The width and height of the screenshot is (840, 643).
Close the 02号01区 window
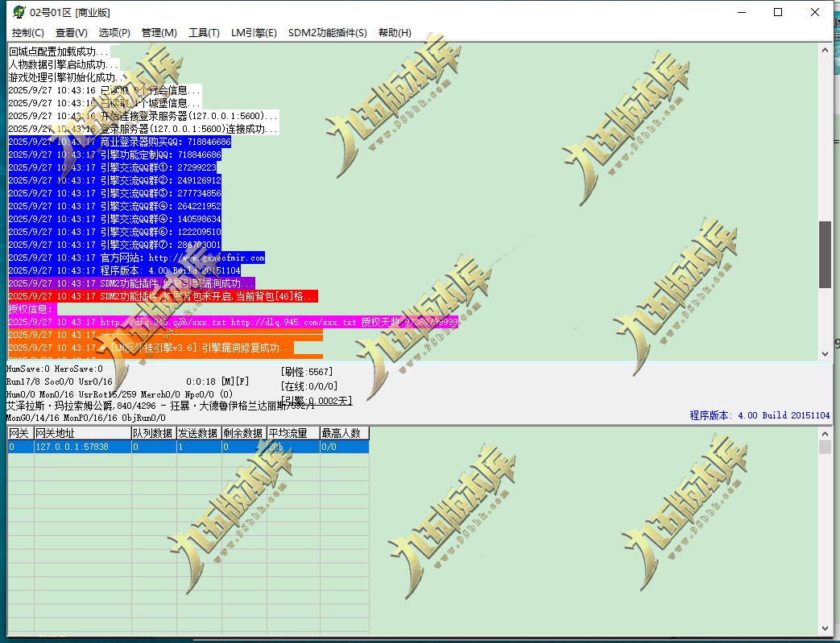click(815, 12)
